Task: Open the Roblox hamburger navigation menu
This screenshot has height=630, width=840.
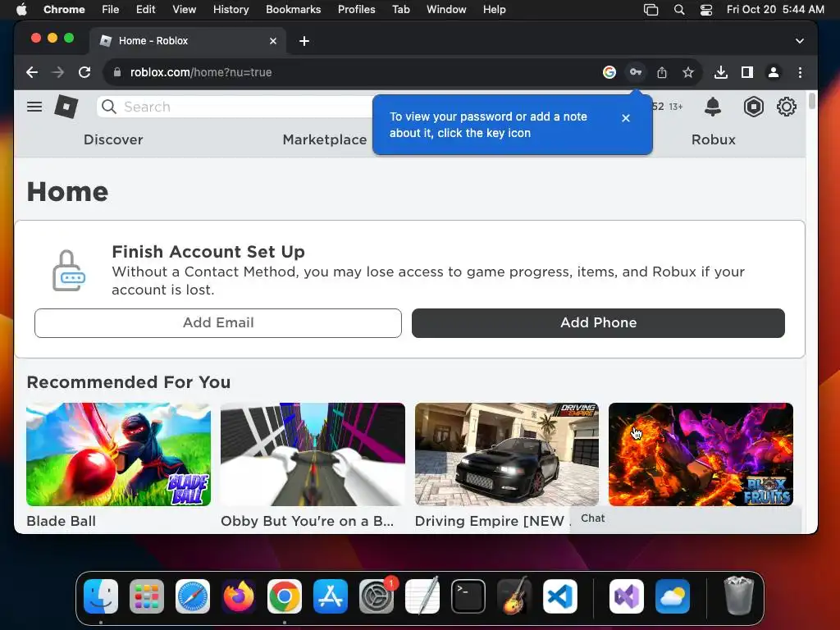Action: pos(34,107)
